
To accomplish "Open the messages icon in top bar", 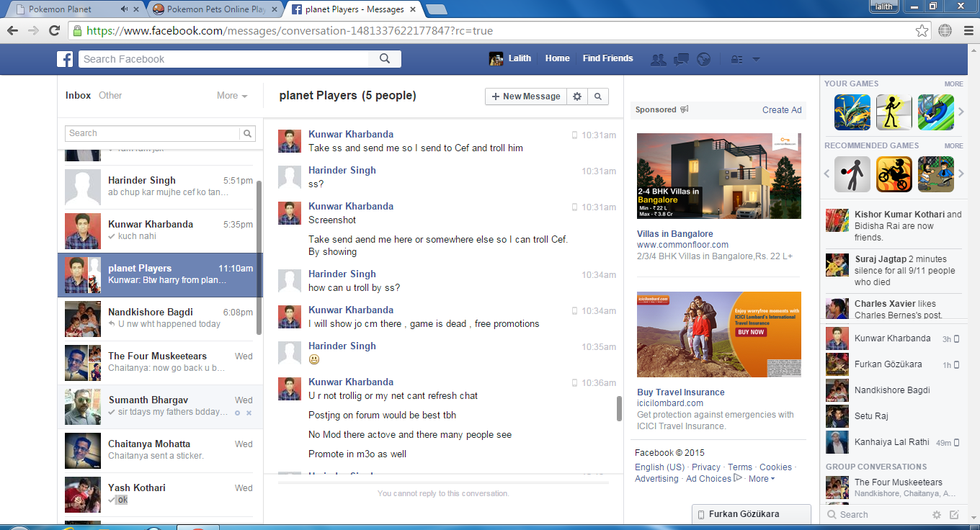I will pyautogui.click(x=681, y=59).
